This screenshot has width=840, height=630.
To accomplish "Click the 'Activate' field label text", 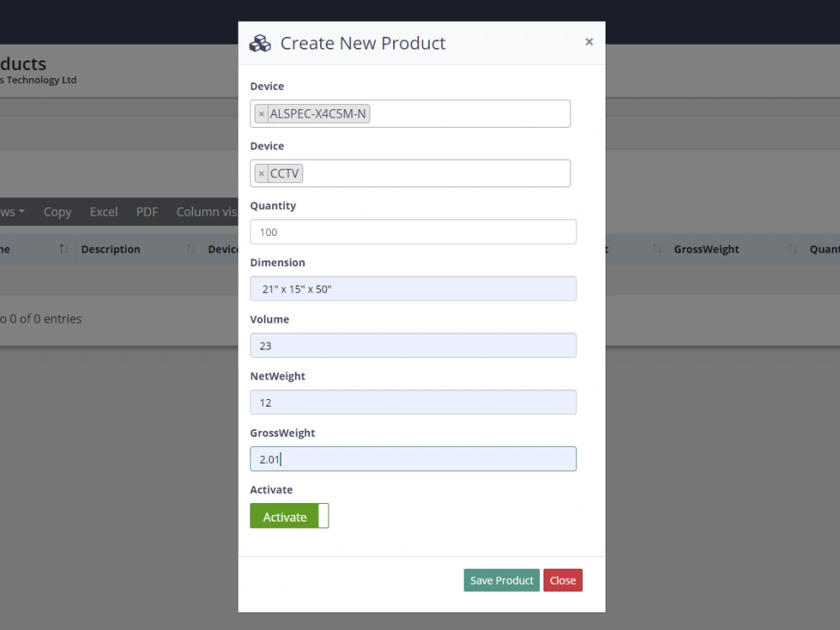I will point(271,490).
